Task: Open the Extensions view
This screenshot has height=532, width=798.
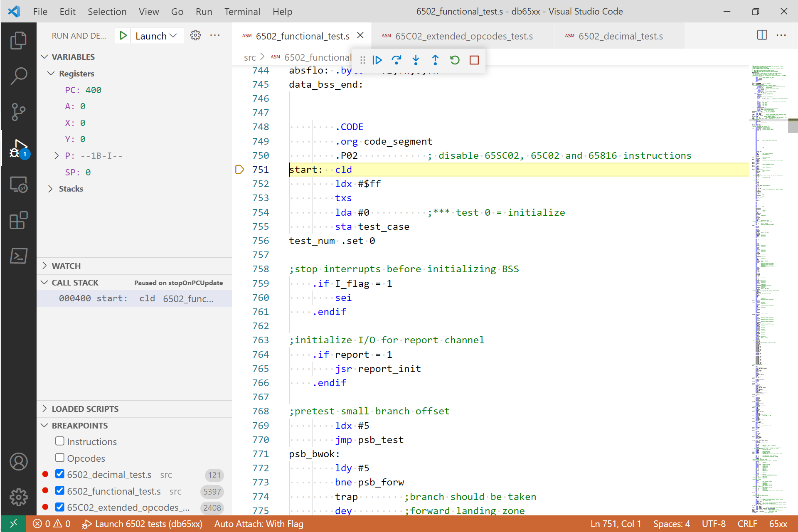Action: [x=18, y=220]
